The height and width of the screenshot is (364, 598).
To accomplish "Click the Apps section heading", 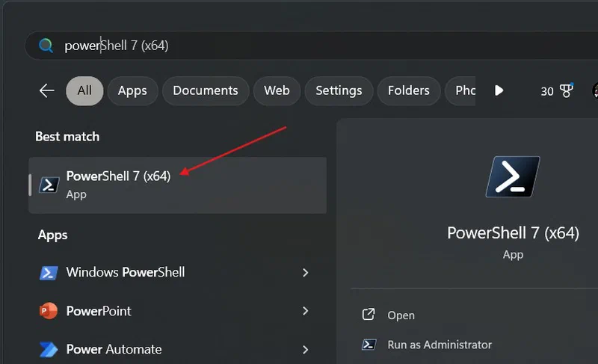I will click(52, 235).
